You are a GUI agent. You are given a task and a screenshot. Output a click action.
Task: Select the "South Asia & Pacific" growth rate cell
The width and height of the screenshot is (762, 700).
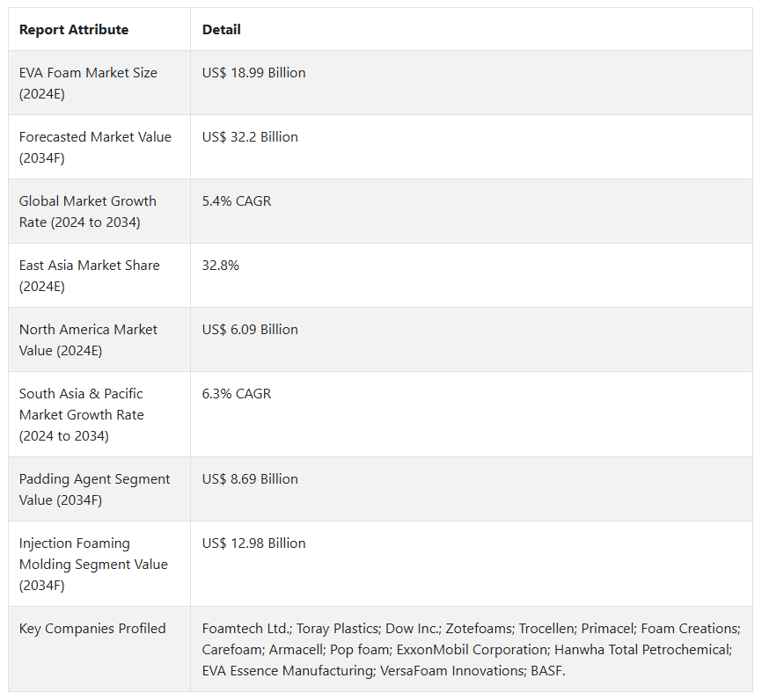[81, 414]
